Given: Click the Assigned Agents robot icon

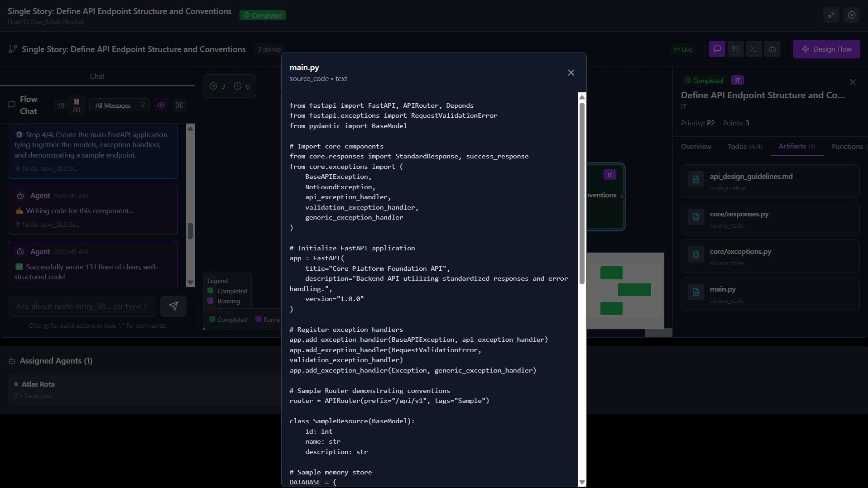Looking at the screenshot, I should click(x=12, y=361).
